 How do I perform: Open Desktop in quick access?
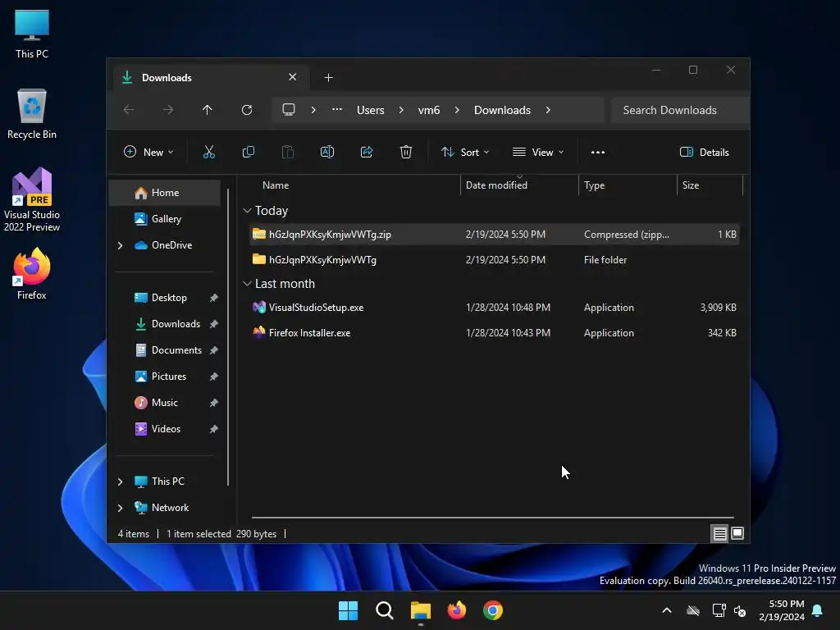tap(164, 298)
